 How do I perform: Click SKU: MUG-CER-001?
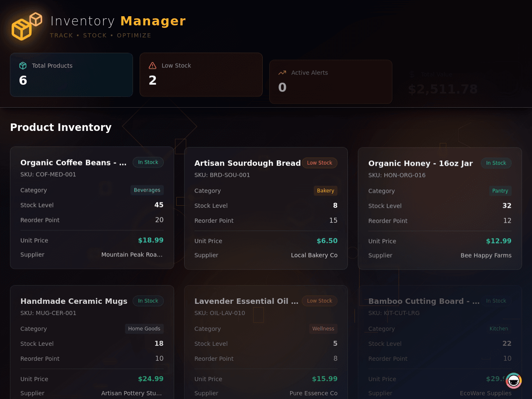click(x=48, y=313)
